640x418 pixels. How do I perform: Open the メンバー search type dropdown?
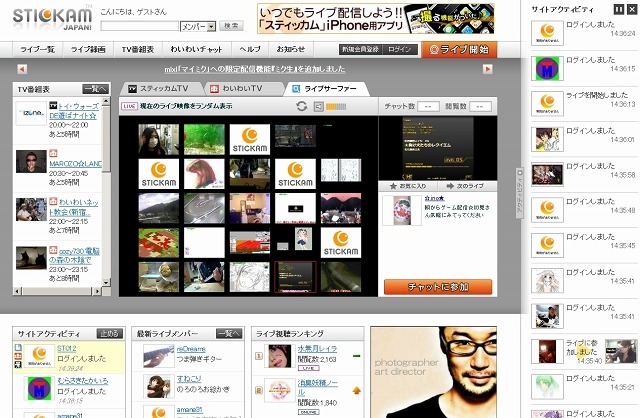click(x=198, y=27)
